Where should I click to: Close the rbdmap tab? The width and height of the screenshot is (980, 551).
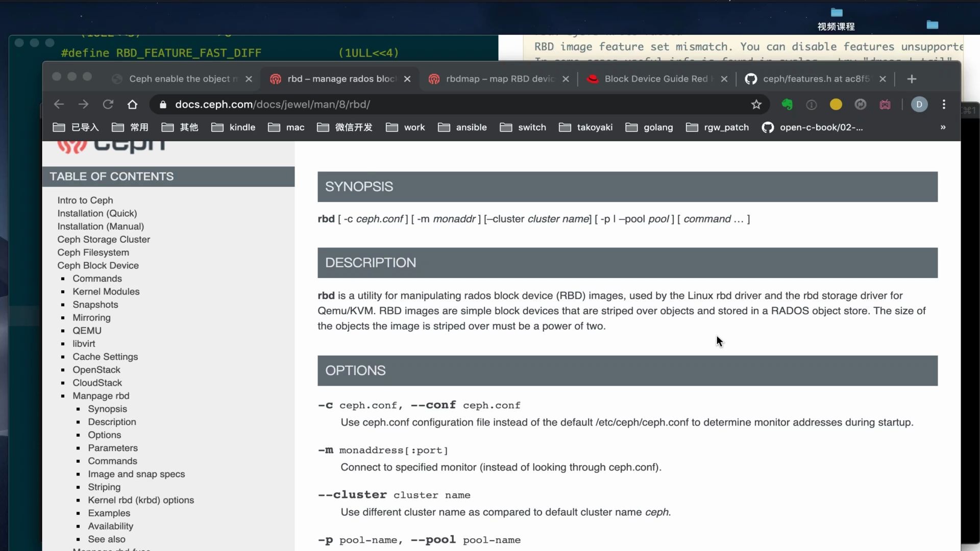pos(566,79)
